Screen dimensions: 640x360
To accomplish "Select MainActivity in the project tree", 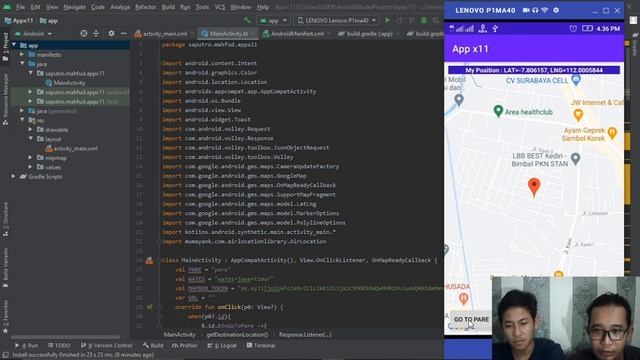I will tap(69, 83).
